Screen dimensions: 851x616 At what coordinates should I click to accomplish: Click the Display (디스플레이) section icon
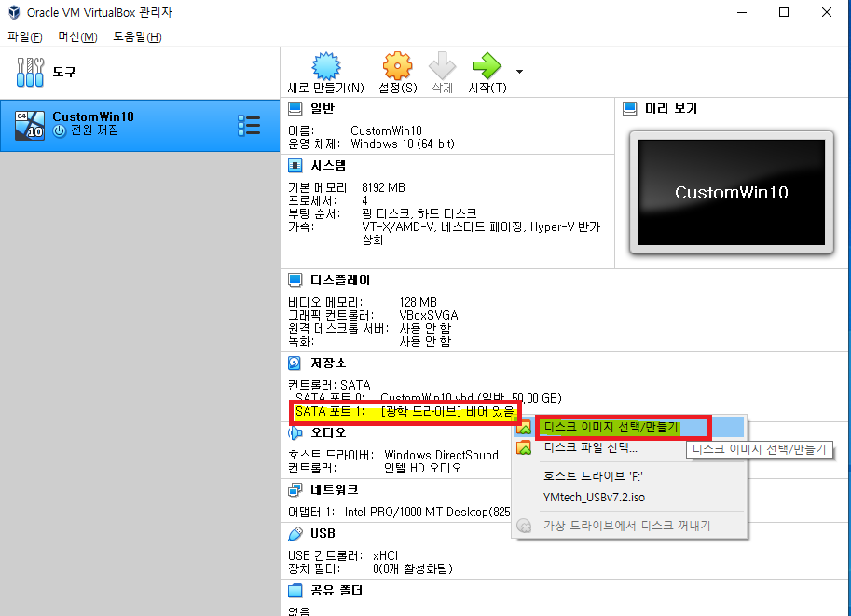tap(295, 281)
